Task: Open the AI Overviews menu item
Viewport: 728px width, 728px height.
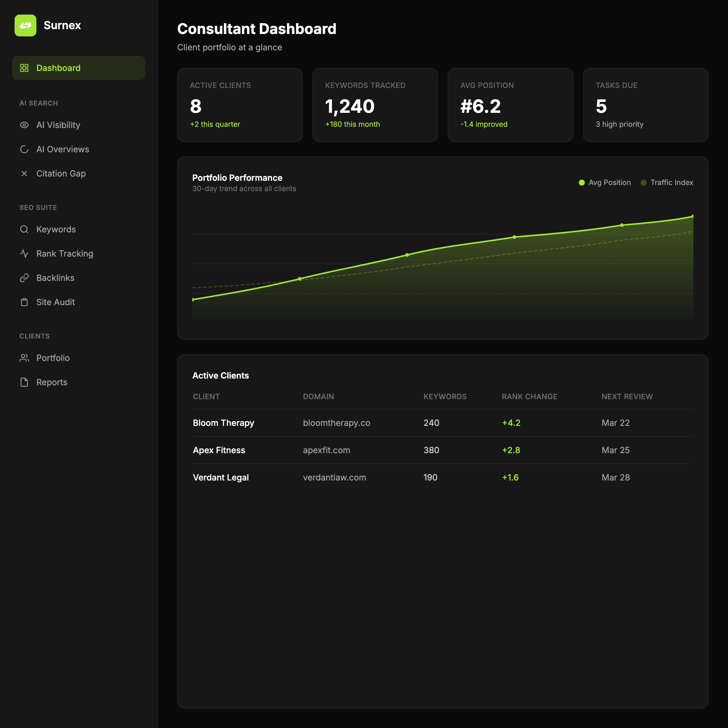Action: [62, 149]
